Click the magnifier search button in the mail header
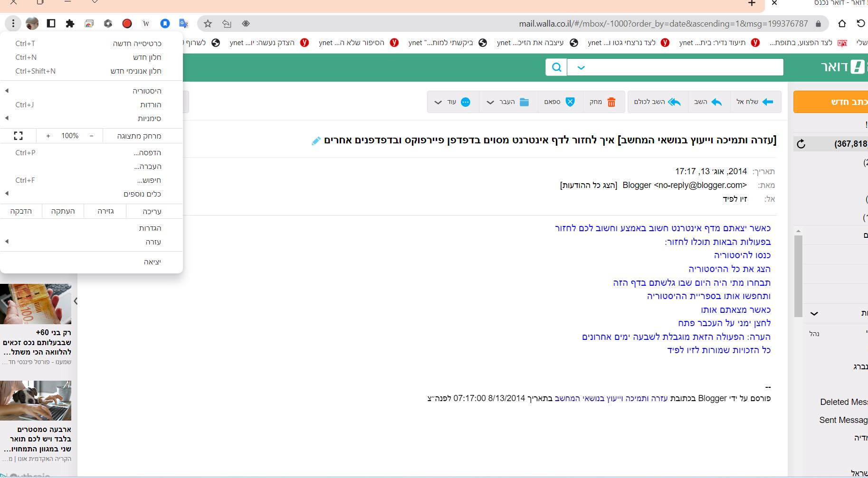The image size is (868, 478). pyautogui.click(x=556, y=67)
